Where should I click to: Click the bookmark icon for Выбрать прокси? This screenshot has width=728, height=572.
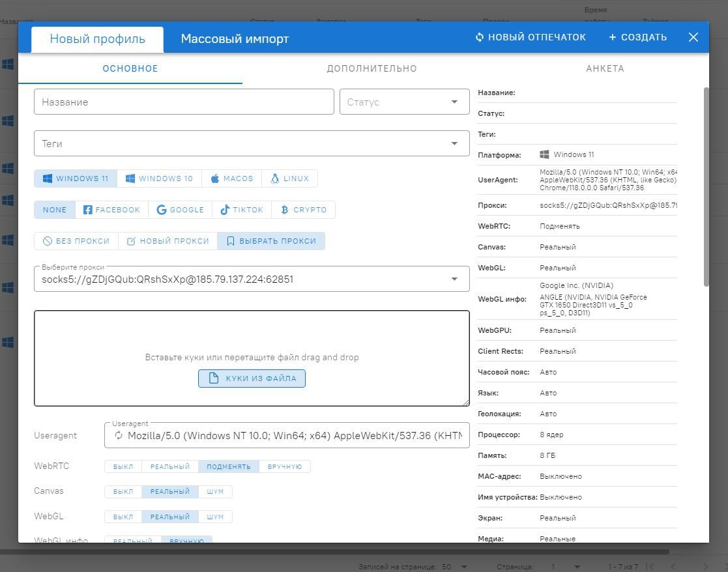230,241
